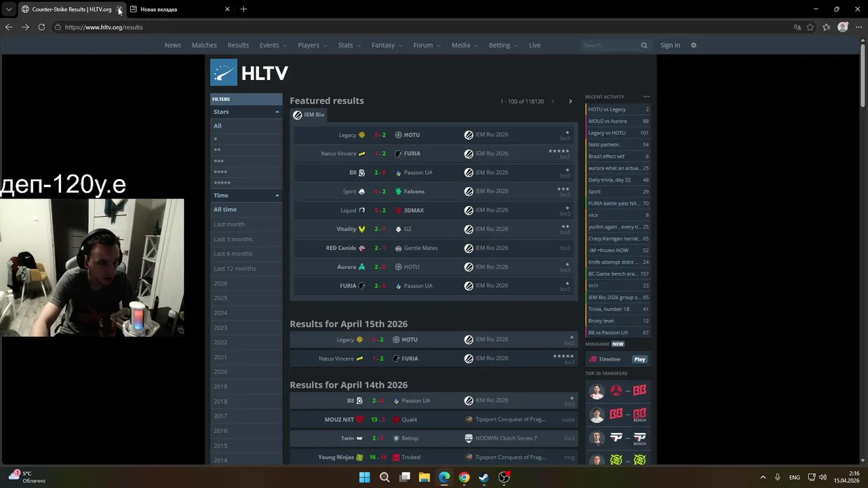868x488 pixels.
Task: Click the search magnifier icon in HLTV navbar
Action: point(644,45)
